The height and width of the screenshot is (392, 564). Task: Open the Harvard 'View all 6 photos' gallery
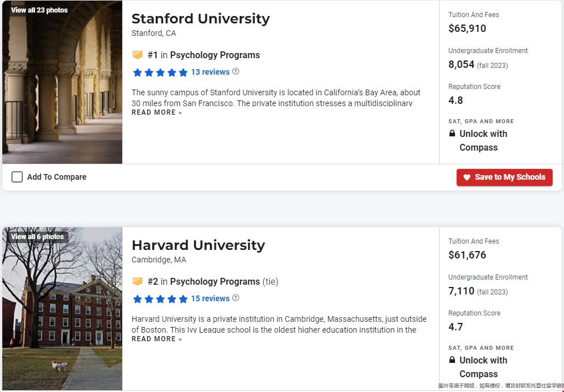37,237
